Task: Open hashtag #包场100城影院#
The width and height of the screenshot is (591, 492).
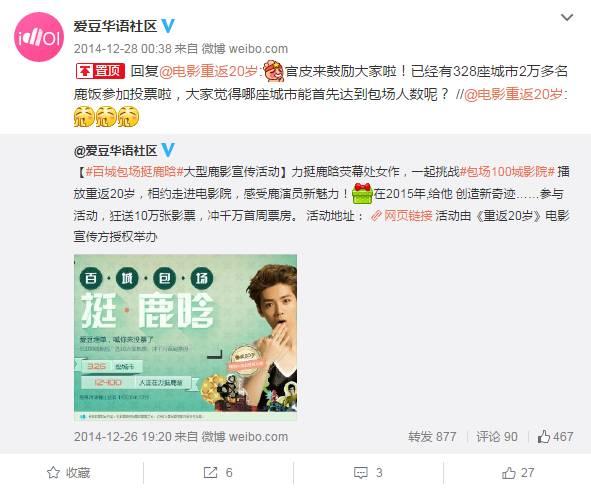Action: 507,172
